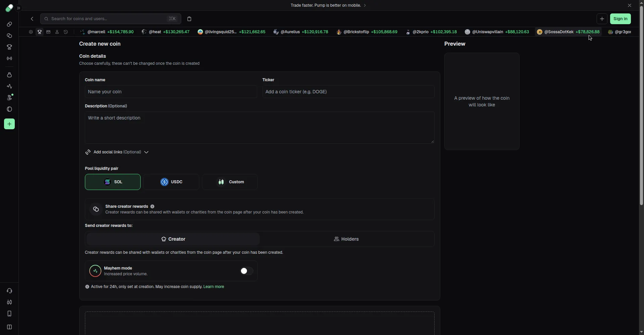Choose Custom pool liquidity pair
This screenshot has height=335, width=644.
click(x=230, y=182)
